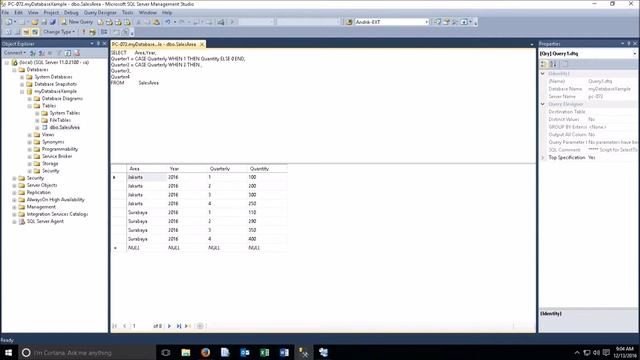The height and width of the screenshot is (360, 640).
Task: Select the Storage folder
Action: 50,164
